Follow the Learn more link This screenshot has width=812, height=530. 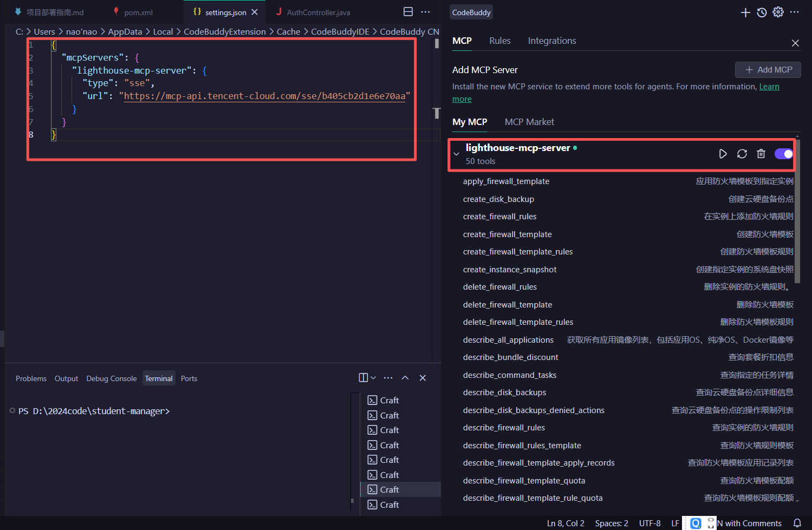(769, 87)
